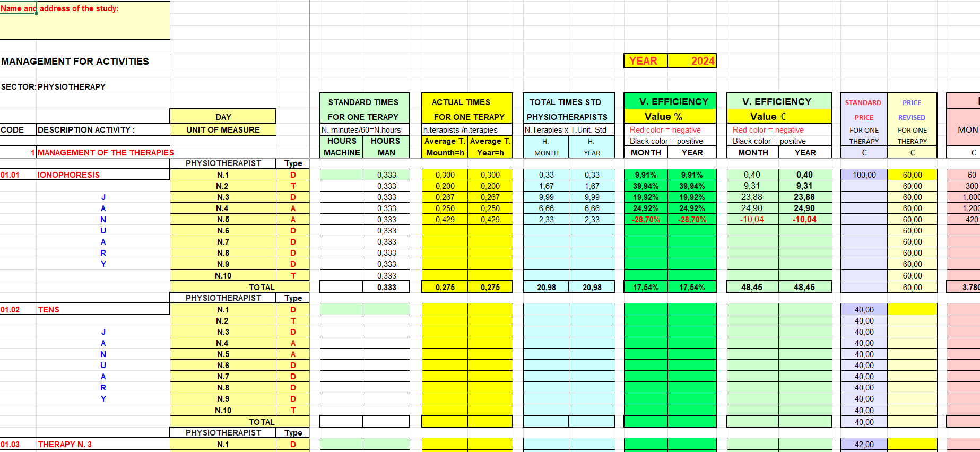
Task: Select the HOURS MACHINE column header
Action: tap(342, 146)
